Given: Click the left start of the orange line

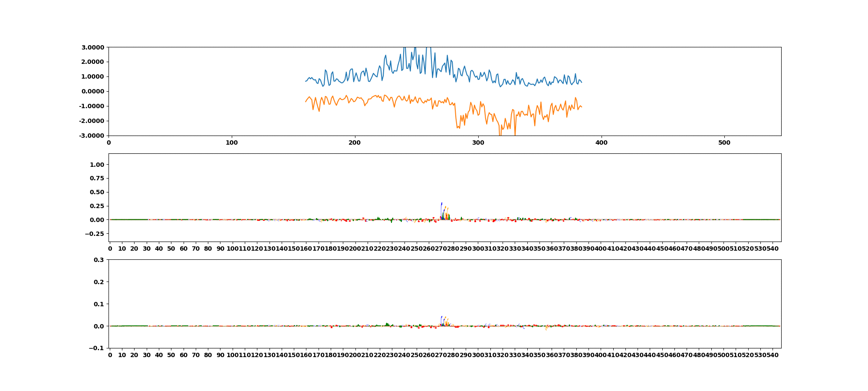Looking at the screenshot, I should point(306,102).
